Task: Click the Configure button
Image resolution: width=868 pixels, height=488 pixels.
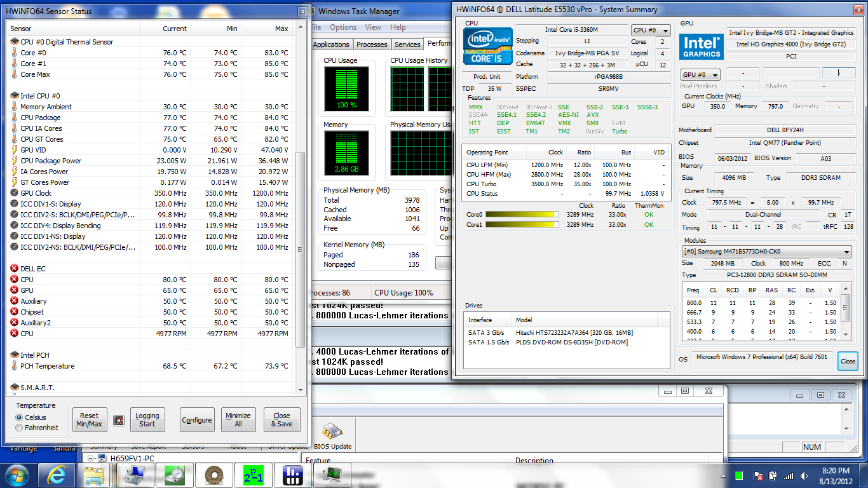Action: (197, 420)
